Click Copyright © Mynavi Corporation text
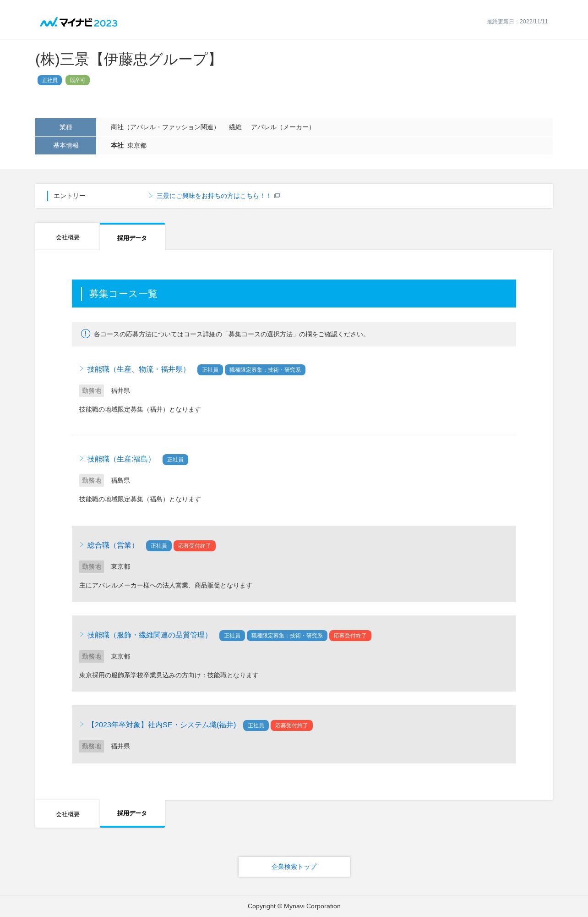This screenshot has width=588, height=917. click(x=294, y=906)
